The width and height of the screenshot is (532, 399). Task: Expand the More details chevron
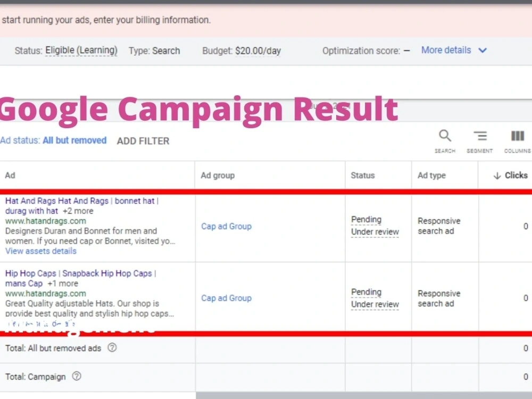point(483,51)
